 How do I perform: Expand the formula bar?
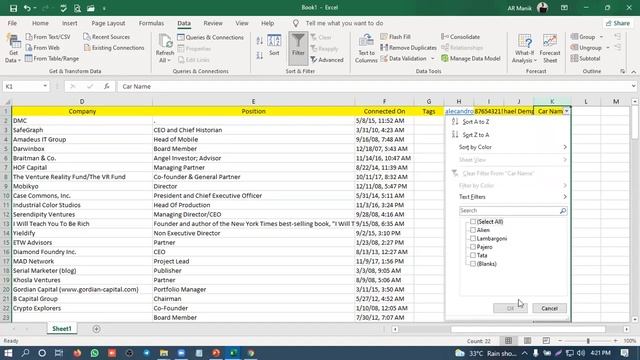click(633, 86)
